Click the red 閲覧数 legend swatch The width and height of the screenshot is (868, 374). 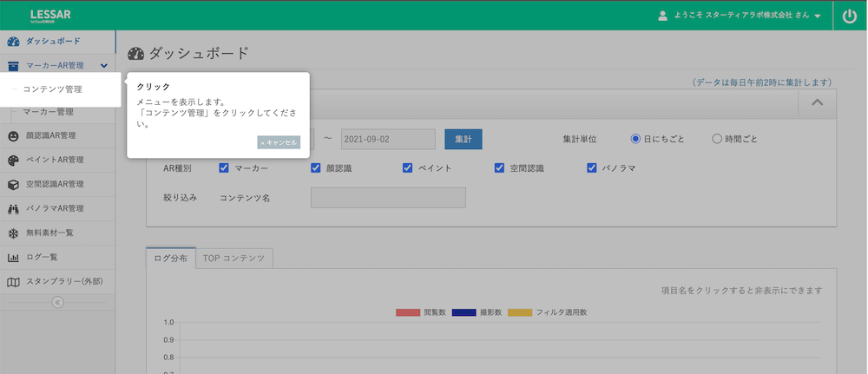pos(407,312)
